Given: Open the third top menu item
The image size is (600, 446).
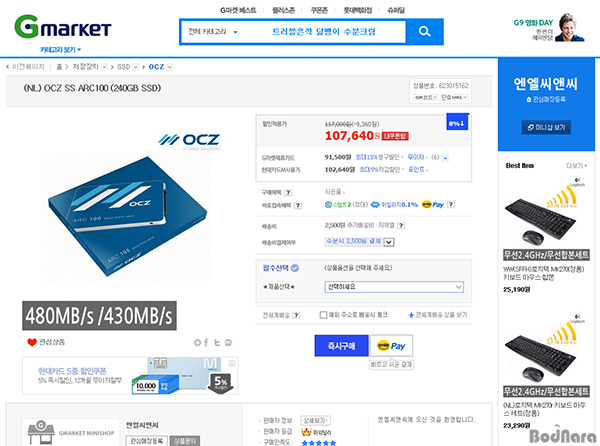Looking at the screenshot, I should [319, 10].
